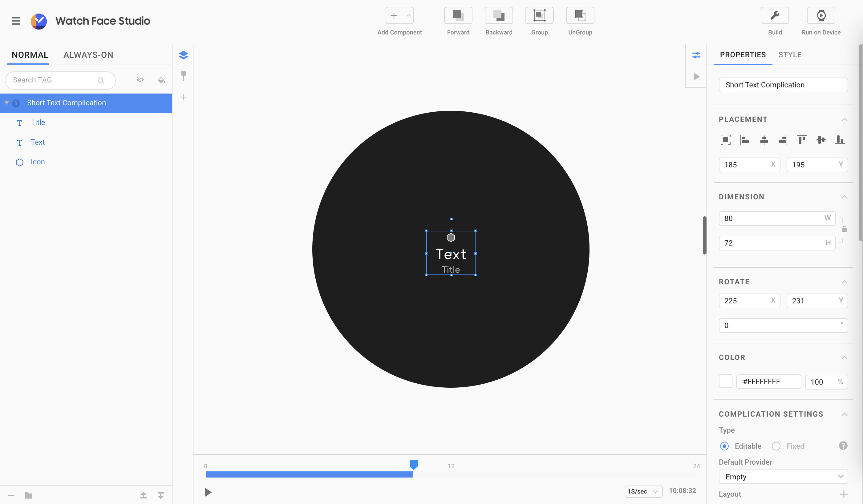Select the Icon layer in list

[x=38, y=162]
